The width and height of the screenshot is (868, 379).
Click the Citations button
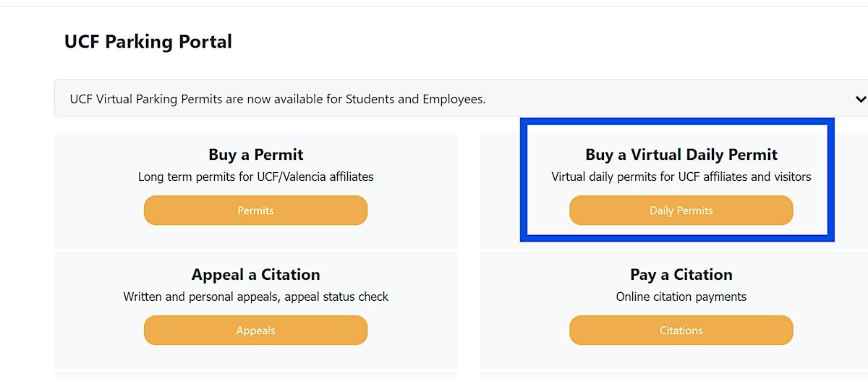point(681,331)
